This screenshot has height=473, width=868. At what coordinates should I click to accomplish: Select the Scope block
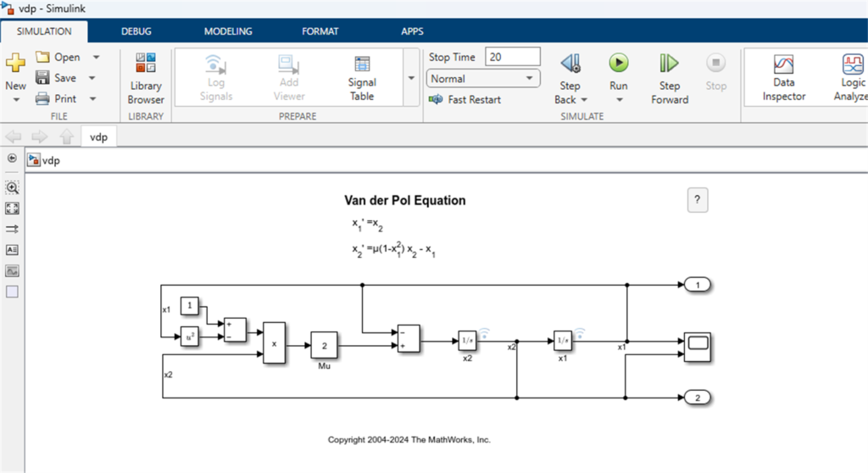[698, 348]
